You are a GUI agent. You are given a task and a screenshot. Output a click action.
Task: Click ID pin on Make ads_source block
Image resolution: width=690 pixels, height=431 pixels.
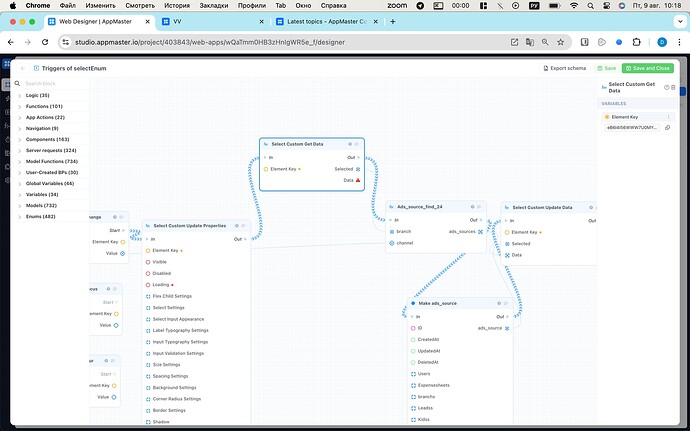point(413,328)
